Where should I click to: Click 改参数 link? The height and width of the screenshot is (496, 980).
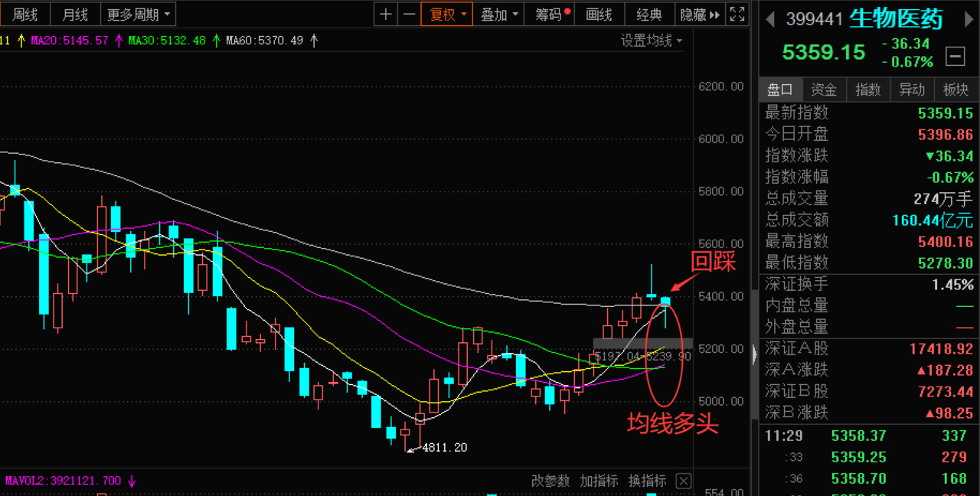[x=550, y=481]
